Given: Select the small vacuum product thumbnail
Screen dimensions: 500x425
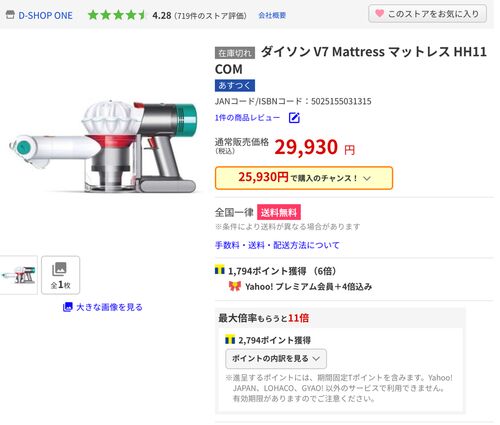Looking at the screenshot, I should tap(18, 275).
